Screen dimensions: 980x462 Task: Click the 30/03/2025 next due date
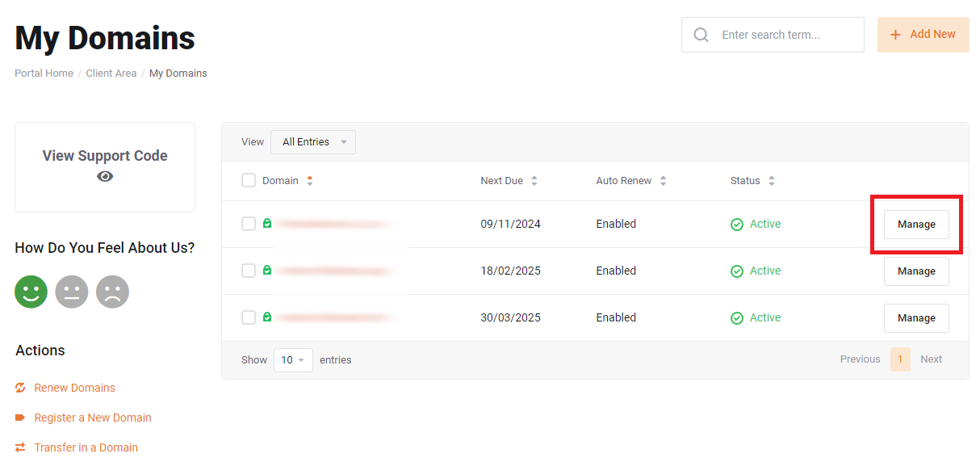click(x=510, y=317)
